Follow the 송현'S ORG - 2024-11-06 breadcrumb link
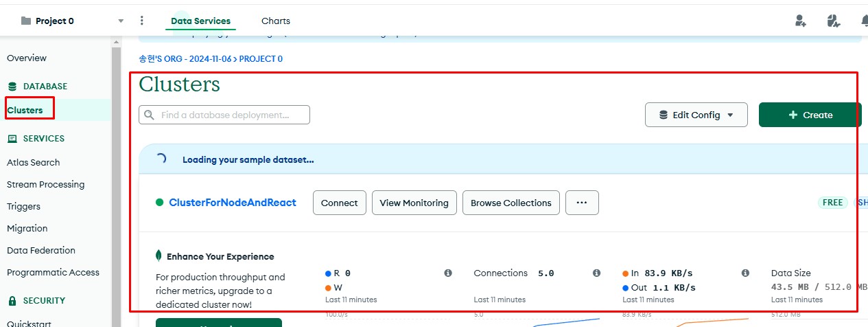 tap(185, 59)
